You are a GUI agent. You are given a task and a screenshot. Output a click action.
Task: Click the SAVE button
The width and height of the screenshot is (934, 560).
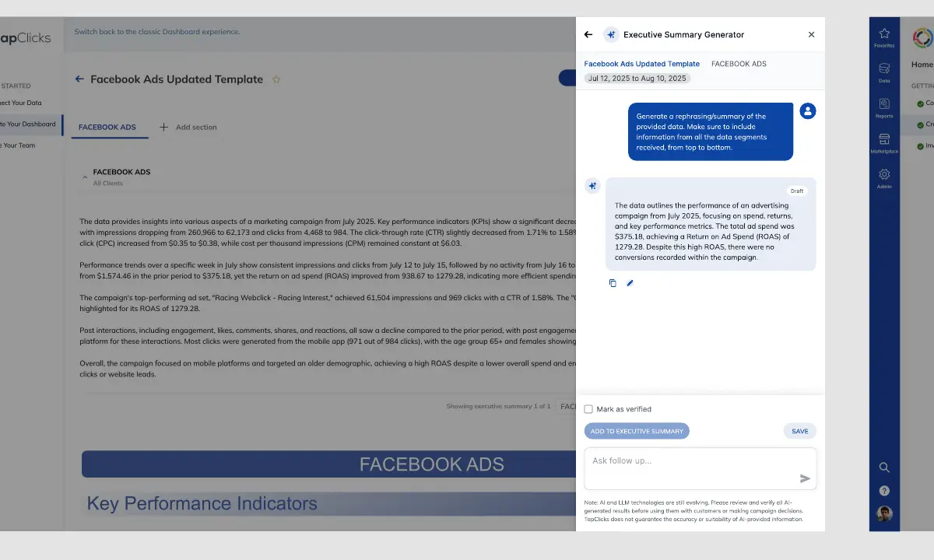click(799, 431)
